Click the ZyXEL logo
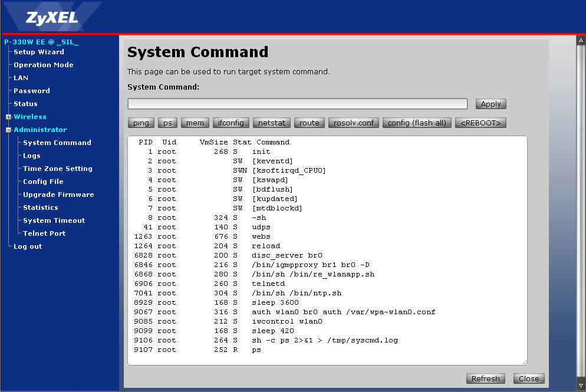586x392 pixels. tap(51, 18)
